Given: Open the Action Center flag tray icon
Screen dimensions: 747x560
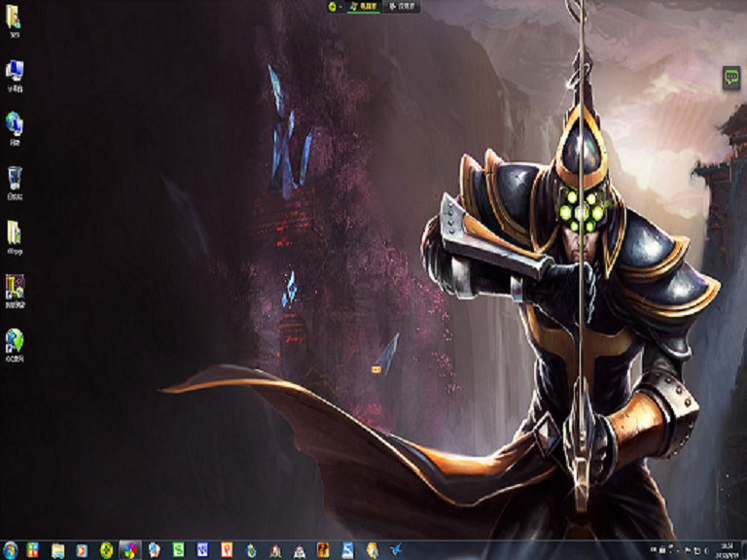Looking at the screenshot, I should (x=688, y=550).
